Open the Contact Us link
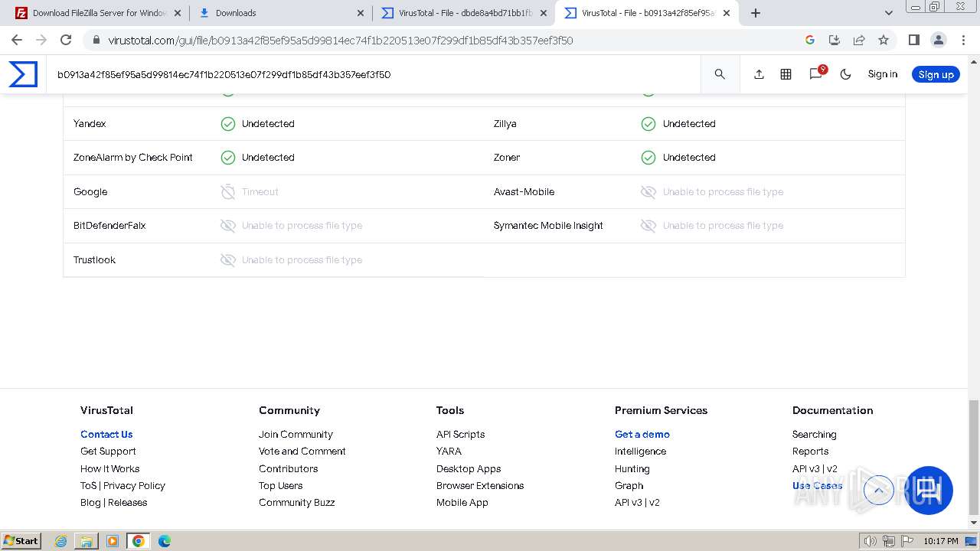 pos(106,434)
